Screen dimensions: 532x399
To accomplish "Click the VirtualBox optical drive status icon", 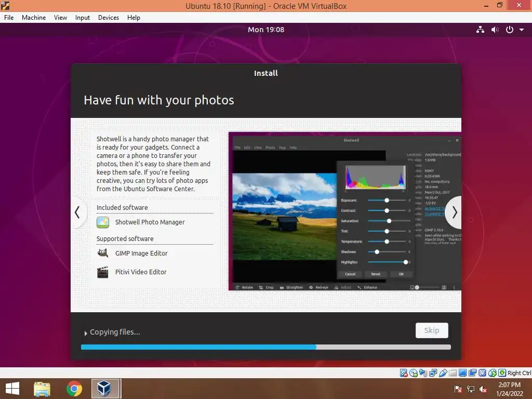I will tap(413, 373).
